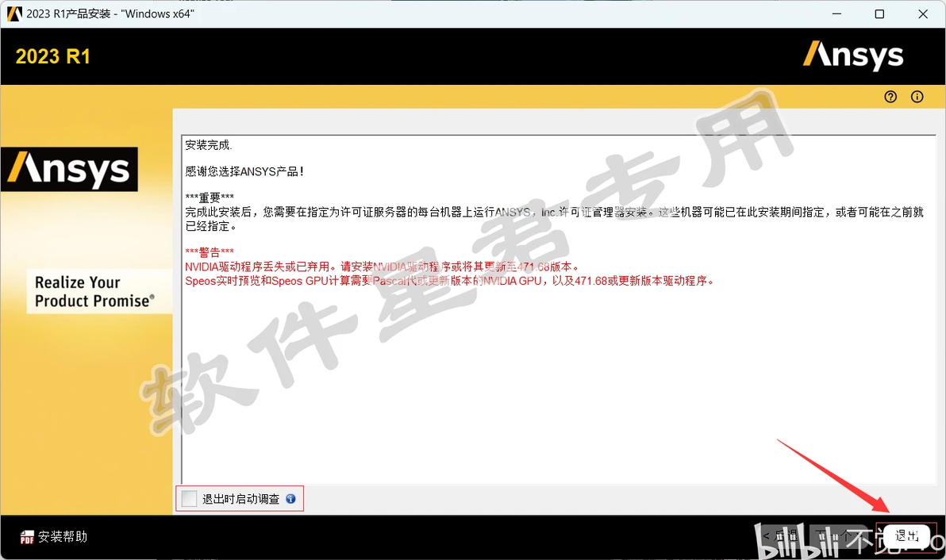Enable the 退出时启动调查 checkbox
Image resolution: width=946 pixels, height=560 pixels.
pyautogui.click(x=189, y=498)
